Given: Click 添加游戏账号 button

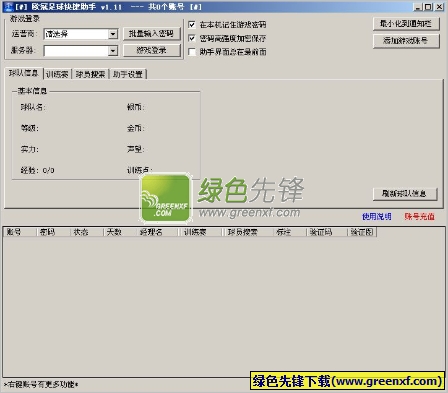Looking at the screenshot, I should click(406, 41).
